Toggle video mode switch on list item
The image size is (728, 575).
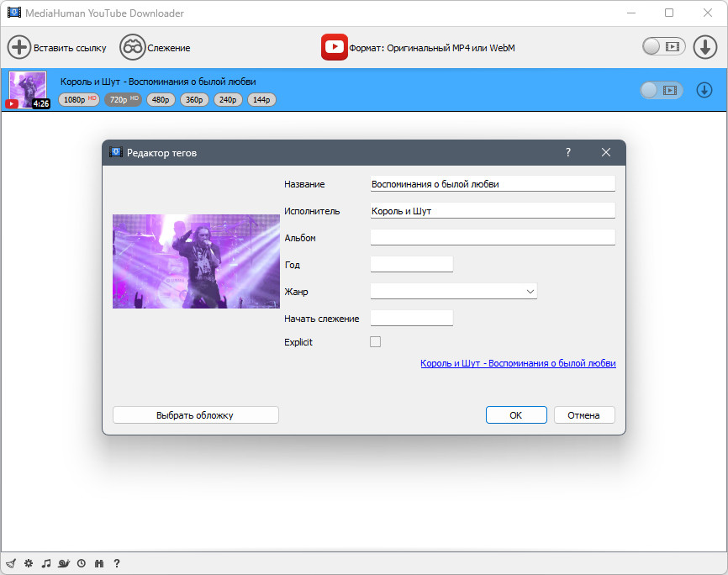click(662, 90)
